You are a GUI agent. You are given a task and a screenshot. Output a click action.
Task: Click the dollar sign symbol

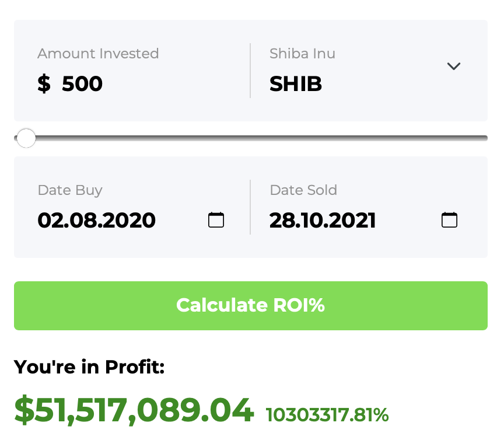pos(43,83)
